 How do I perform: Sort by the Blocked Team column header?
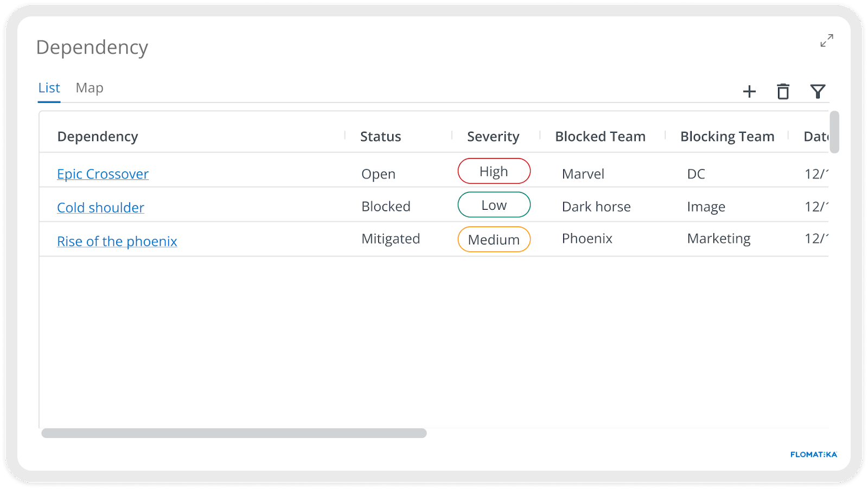click(x=600, y=137)
